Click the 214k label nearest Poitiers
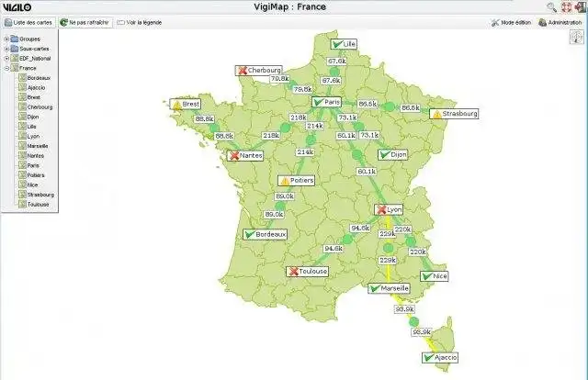Screen dimensions: 588x380 point(305,152)
